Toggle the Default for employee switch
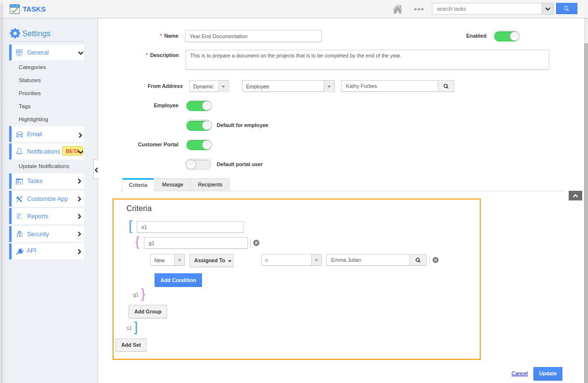588x383 pixels. pyautogui.click(x=199, y=126)
